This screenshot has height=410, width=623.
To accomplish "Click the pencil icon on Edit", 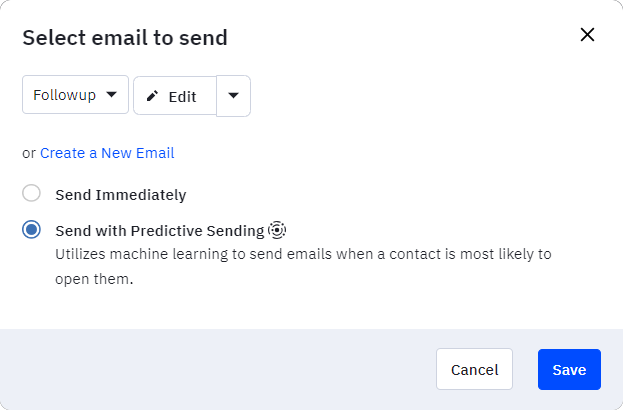I will [x=152, y=96].
